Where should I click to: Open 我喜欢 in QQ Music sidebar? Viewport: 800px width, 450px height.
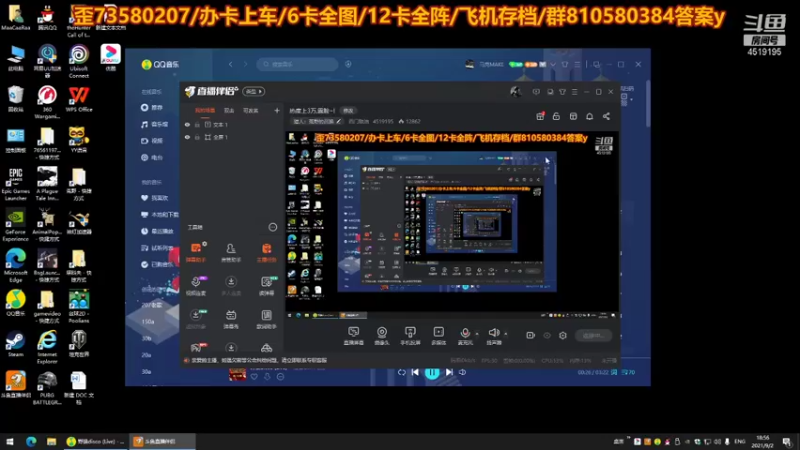point(155,198)
